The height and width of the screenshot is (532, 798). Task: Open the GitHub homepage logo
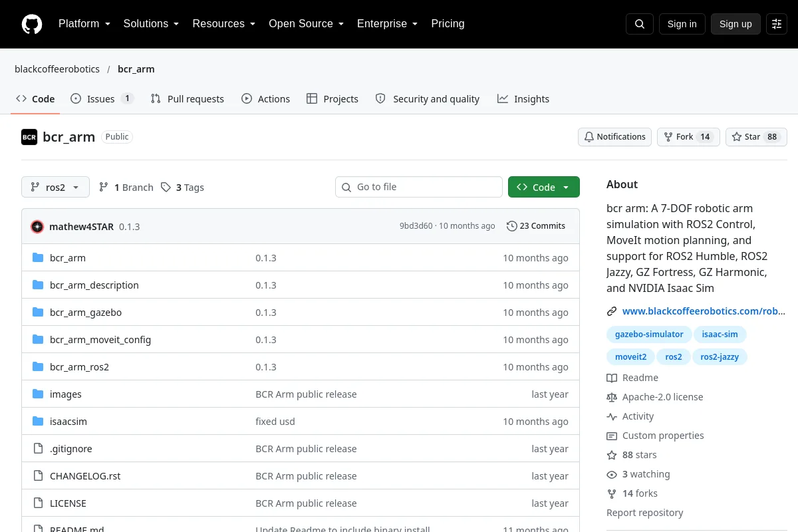pos(32,24)
